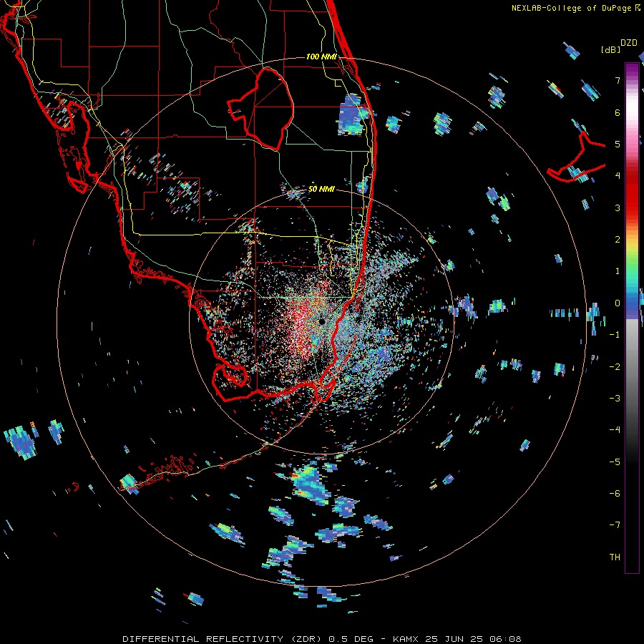Click the "6" value on the color scale
This screenshot has width=644, height=644.
tap(618, 112)
